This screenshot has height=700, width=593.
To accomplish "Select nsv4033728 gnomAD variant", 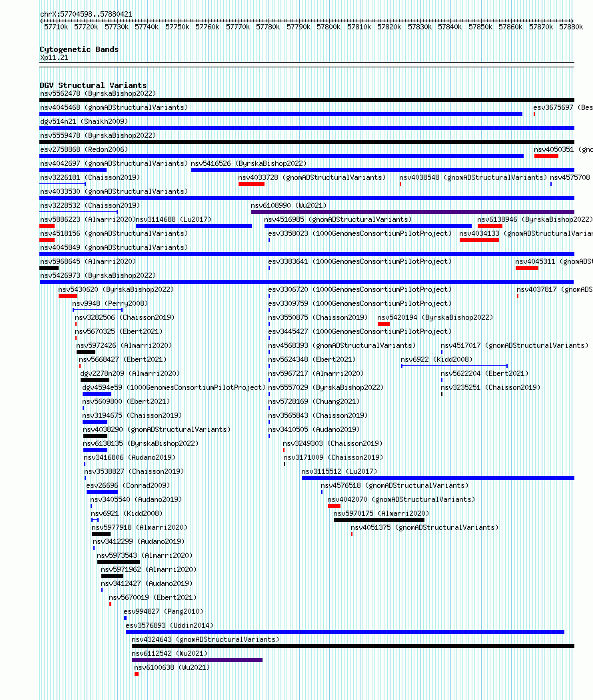I will (312, 178).
